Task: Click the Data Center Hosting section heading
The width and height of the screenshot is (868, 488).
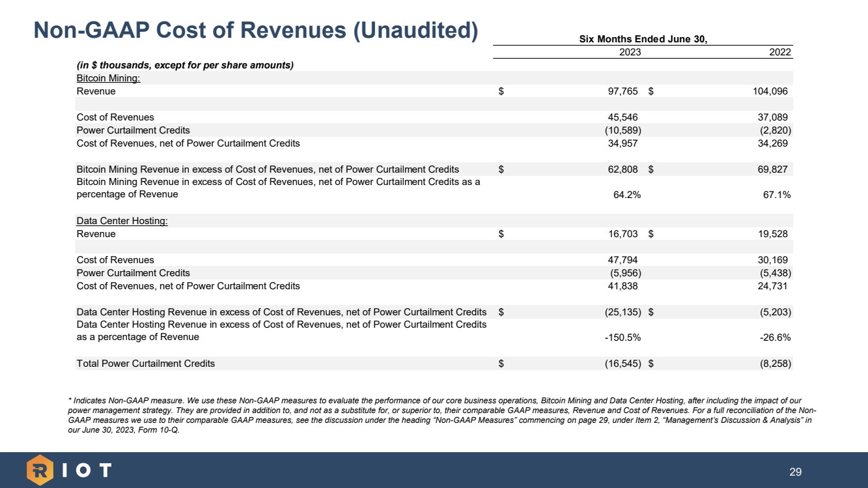Action: 122,221
